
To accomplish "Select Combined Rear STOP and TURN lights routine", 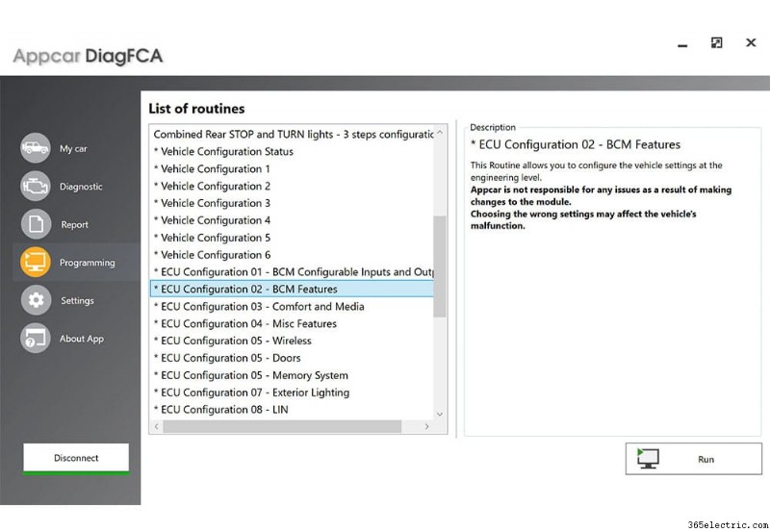I will click(x=292, y=135).
